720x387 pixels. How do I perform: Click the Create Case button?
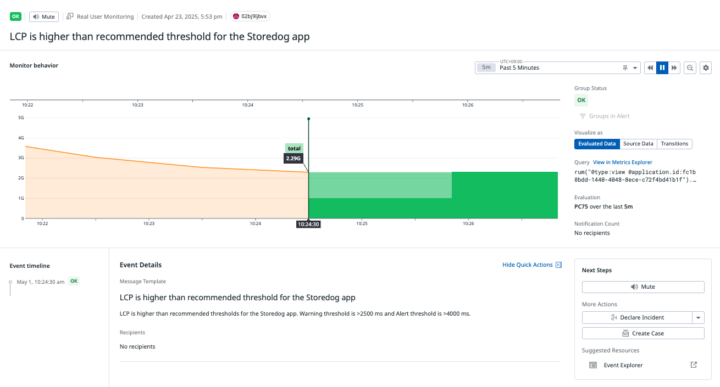[643, 333]
